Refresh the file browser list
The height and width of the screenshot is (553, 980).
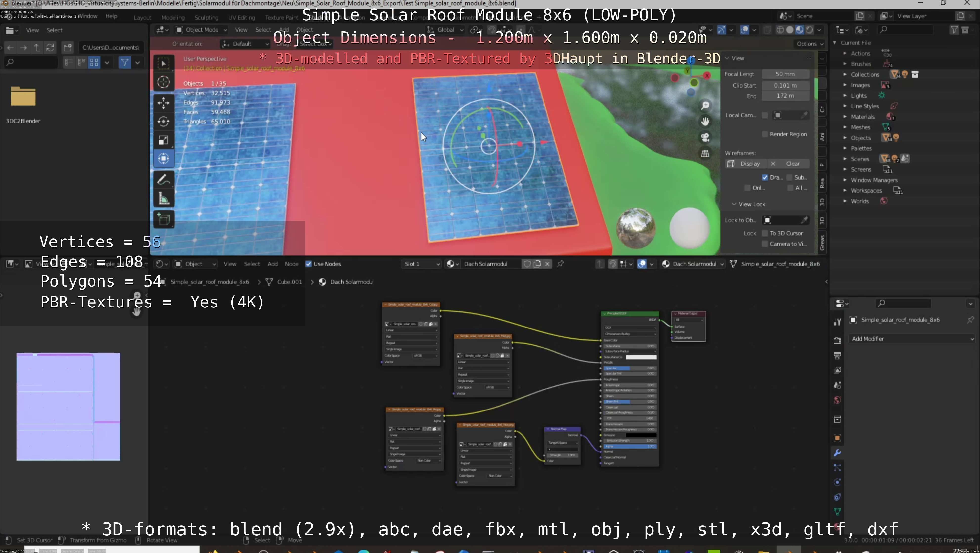pos(50,47)
